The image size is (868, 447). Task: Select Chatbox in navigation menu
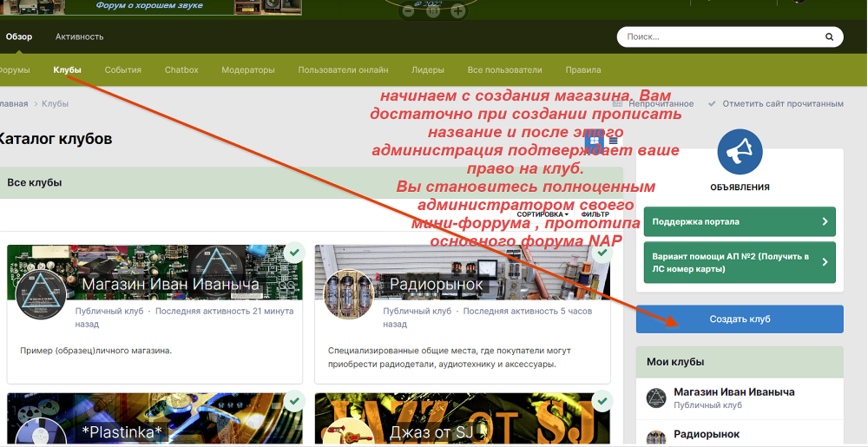[181, 69]
